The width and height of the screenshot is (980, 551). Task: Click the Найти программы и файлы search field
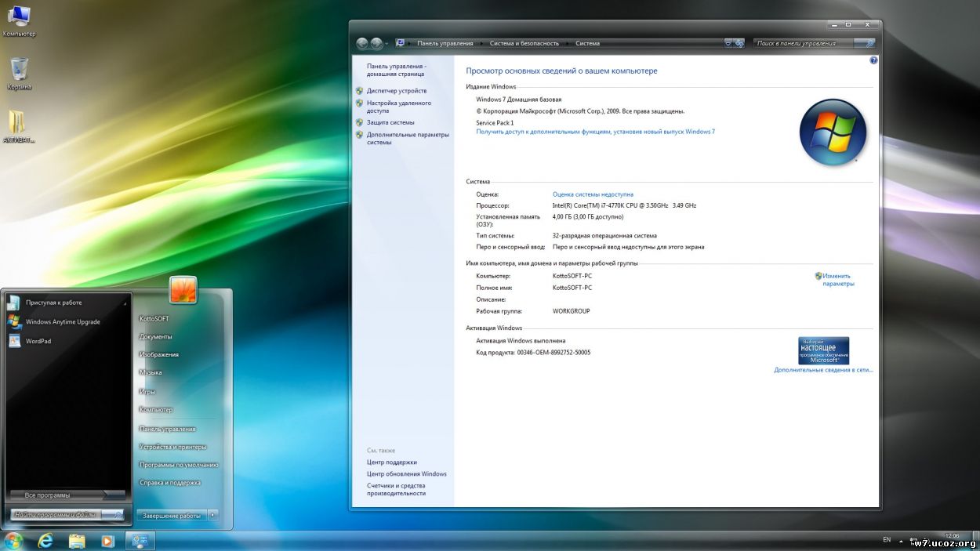59,515
